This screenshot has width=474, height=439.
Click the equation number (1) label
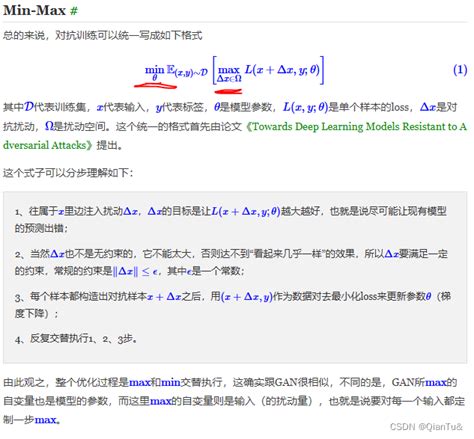(460, 70)
